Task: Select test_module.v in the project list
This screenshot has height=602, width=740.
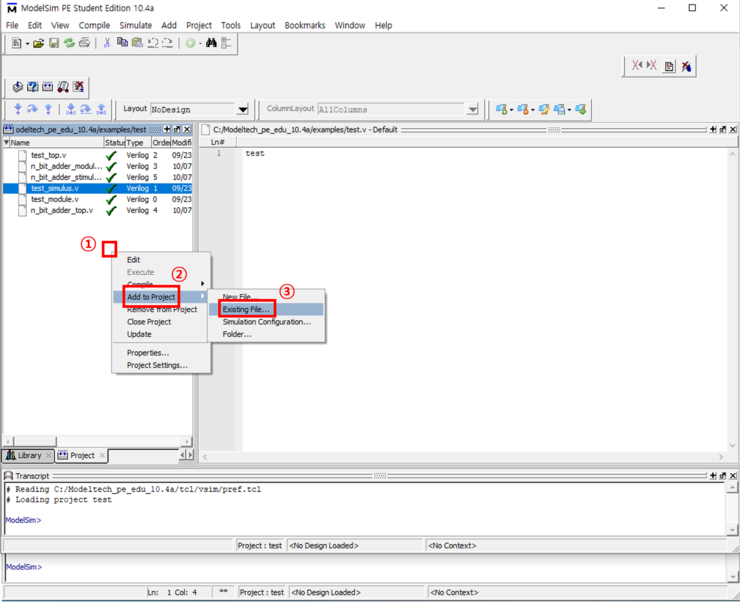Action: click(x=55, y=200)
